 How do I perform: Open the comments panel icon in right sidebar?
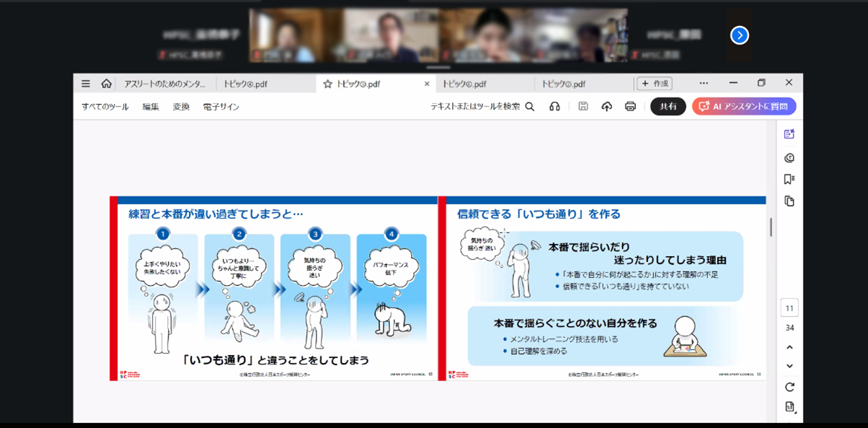point(789,158)
